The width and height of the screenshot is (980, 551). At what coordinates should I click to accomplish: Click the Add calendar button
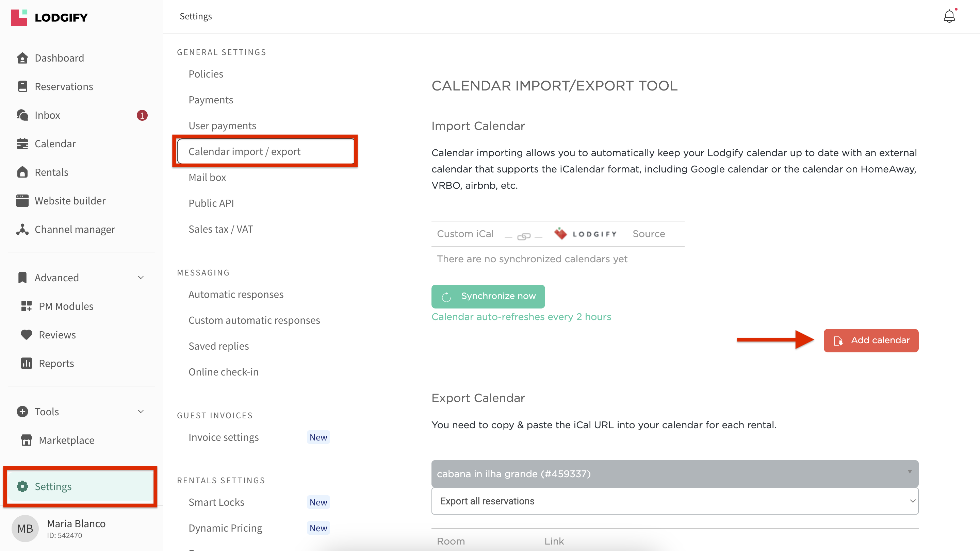click(x=871, y=340)
